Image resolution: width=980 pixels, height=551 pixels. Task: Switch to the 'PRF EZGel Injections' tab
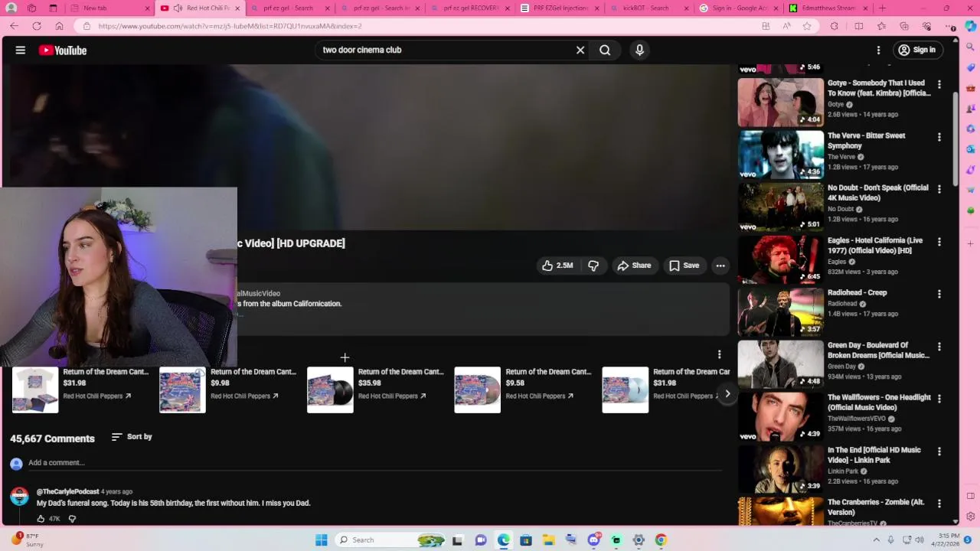559,8
